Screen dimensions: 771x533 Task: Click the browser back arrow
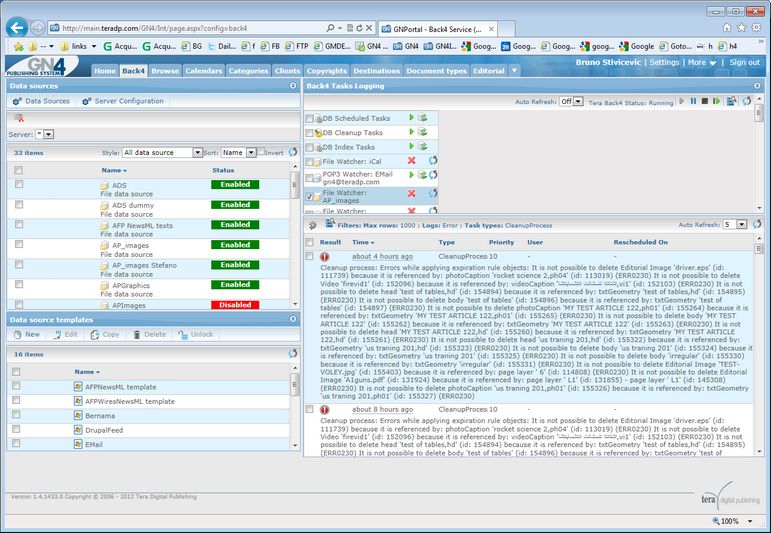17,28
